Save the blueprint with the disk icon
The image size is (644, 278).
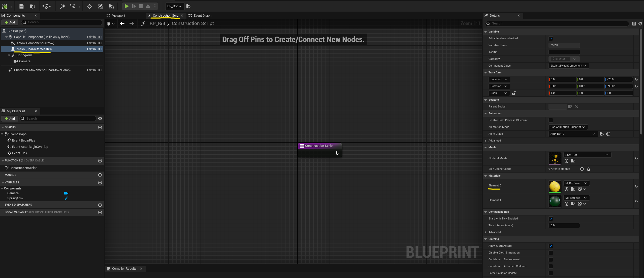pos(21,6)
